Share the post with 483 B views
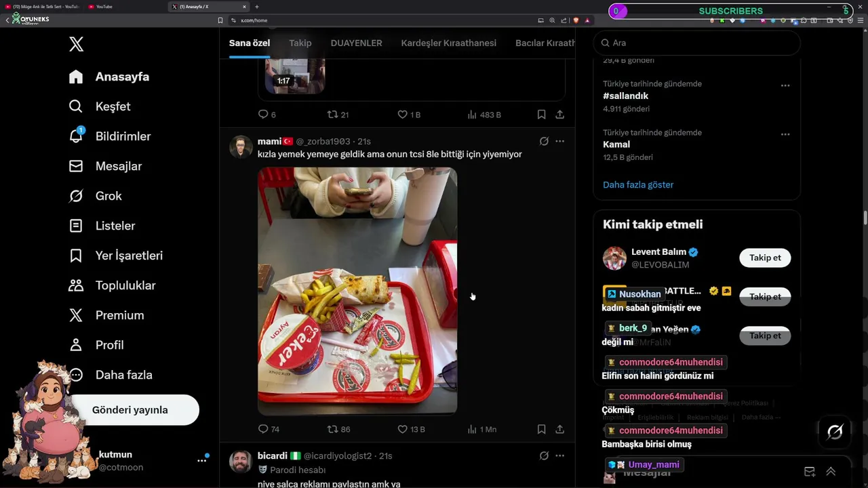The image size is (868, 488). pyautogui.click(x=560, y=115)
